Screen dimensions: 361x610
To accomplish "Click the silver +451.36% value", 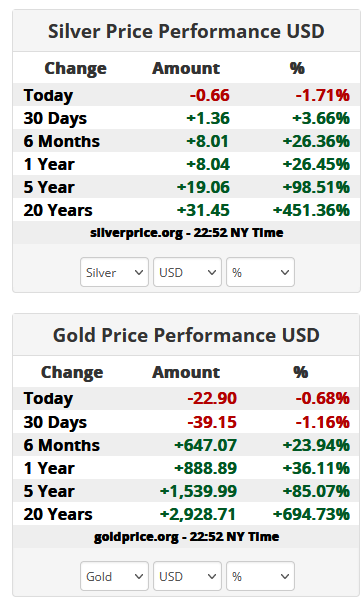I will [x=311, y=210].
